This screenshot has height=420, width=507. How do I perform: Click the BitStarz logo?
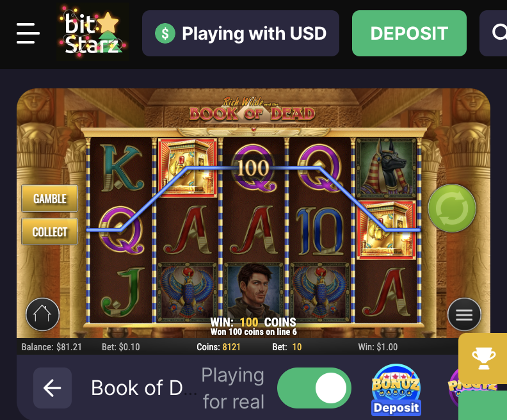[92, 32]
